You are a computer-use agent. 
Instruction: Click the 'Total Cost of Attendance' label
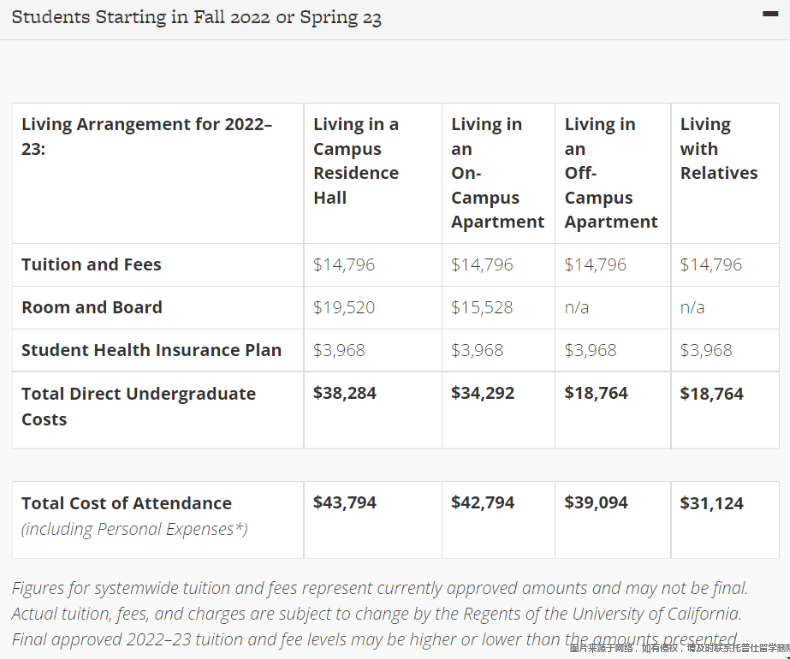tap(126, 503)
